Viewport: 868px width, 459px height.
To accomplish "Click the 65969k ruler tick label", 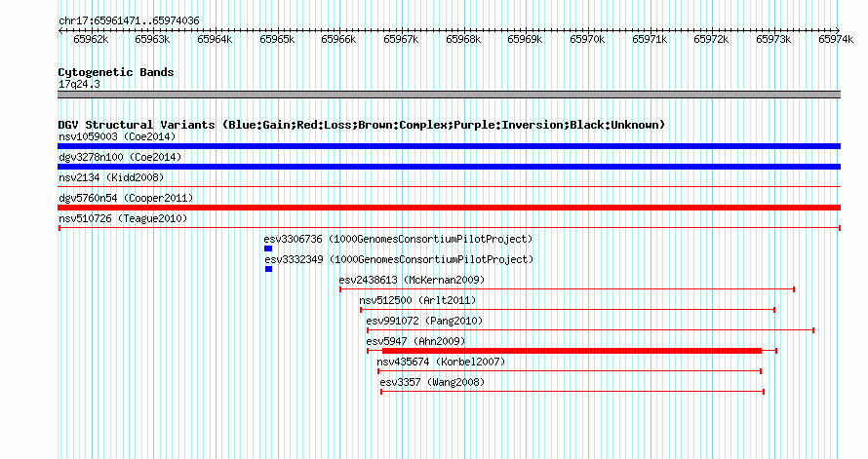I will 525,39.
